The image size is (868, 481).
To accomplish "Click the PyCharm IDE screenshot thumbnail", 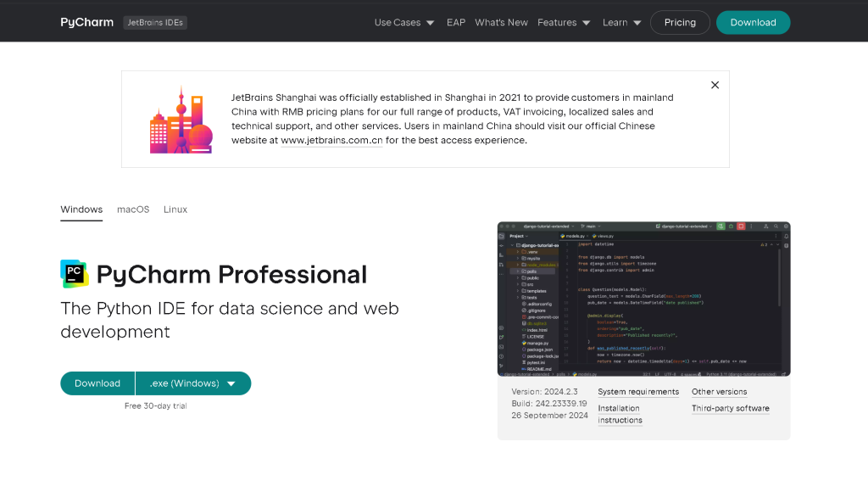I will 643,299.
